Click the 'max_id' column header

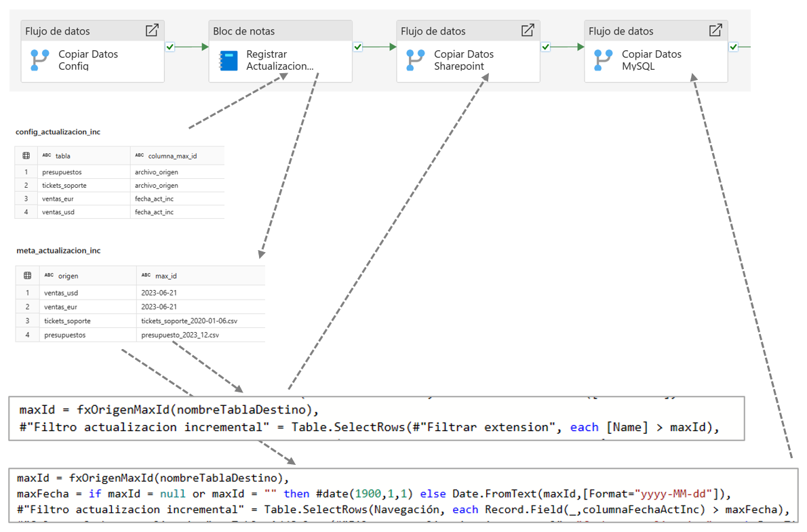click(x=166, y=276)
